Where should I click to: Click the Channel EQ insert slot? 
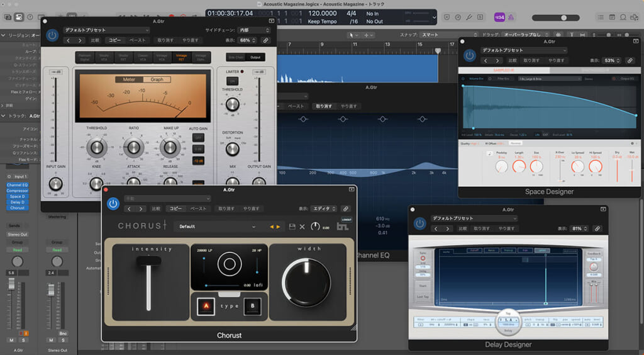pos(17,184)
